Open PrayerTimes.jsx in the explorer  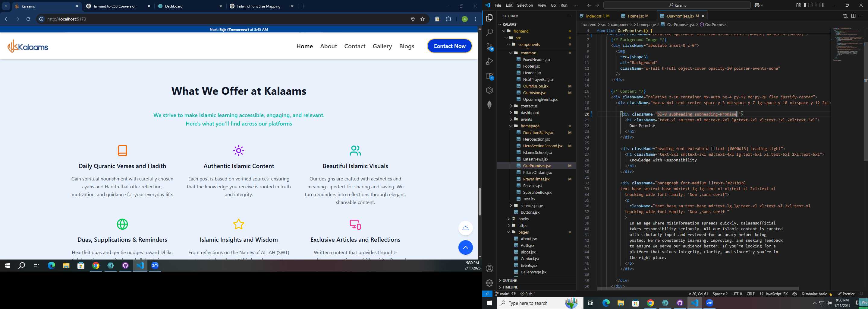click(x=536, y=179)
